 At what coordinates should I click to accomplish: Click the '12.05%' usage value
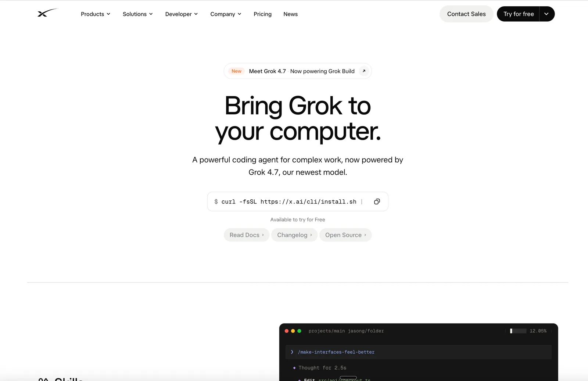coord(538,331)
